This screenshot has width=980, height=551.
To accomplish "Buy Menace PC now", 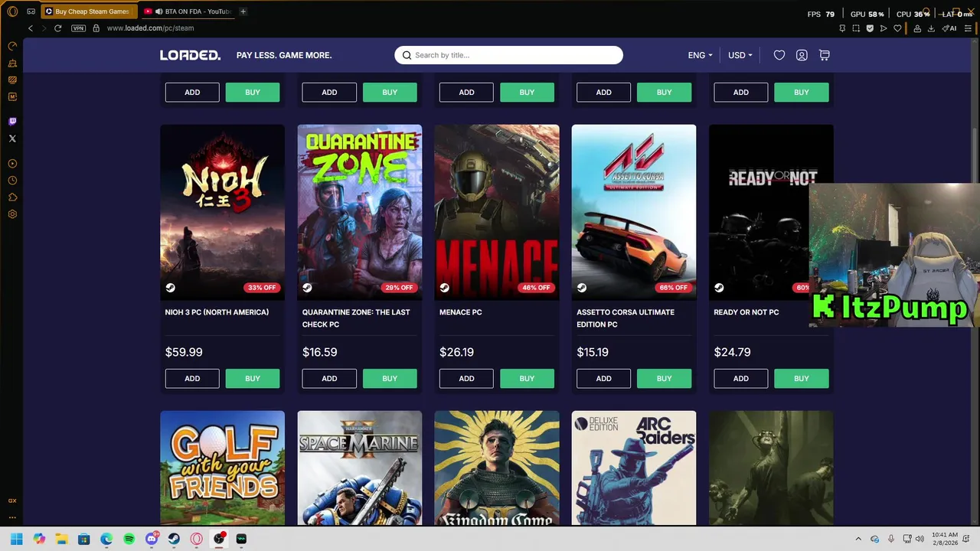I will point(527,379).
